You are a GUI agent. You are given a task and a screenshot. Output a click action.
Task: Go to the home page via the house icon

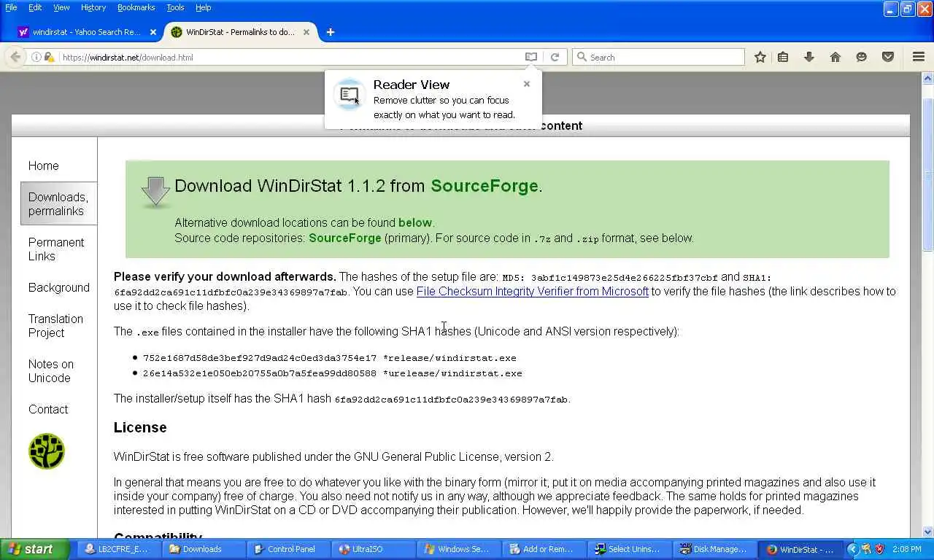point(835,57)
